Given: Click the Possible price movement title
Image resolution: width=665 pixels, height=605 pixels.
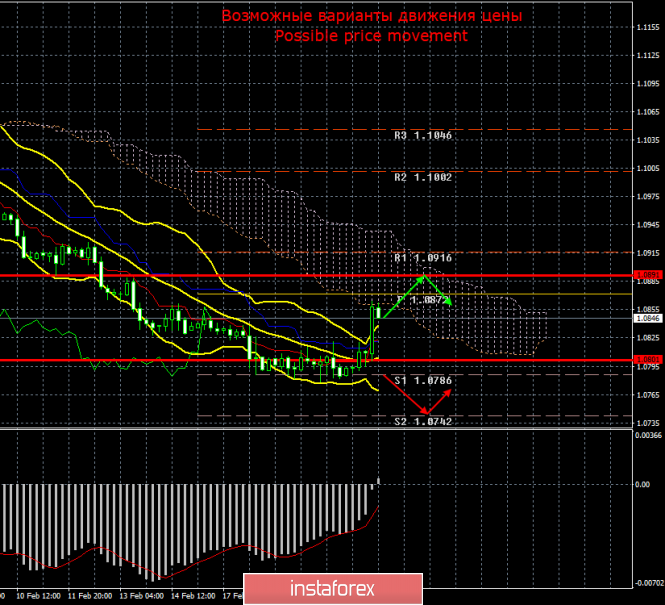Looking at the screenshot, I should click(372, 36).
